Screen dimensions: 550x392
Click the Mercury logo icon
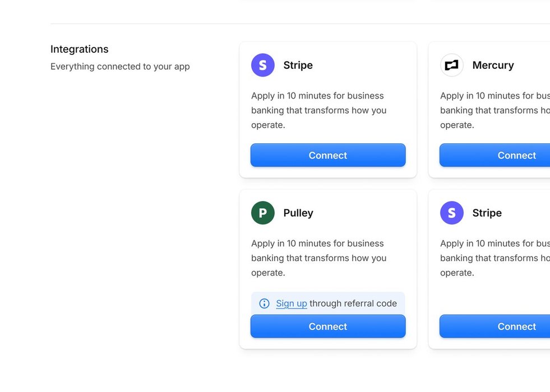[452, 65]
